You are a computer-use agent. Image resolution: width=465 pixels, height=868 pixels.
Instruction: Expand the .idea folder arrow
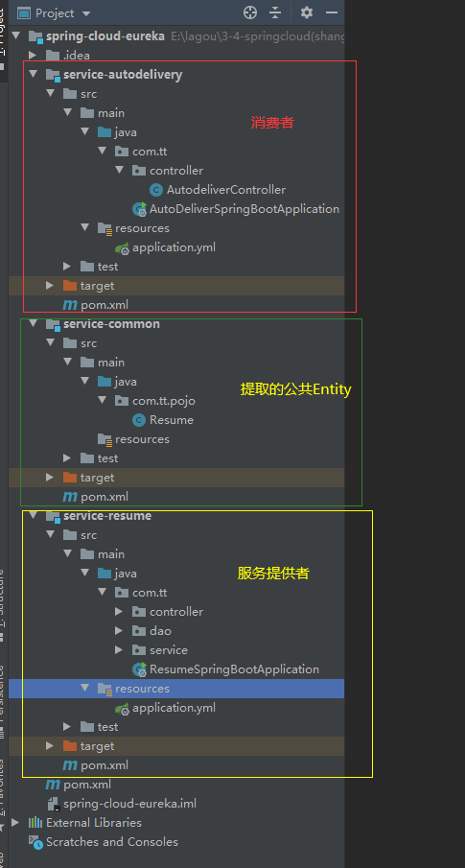pos(33,55)
